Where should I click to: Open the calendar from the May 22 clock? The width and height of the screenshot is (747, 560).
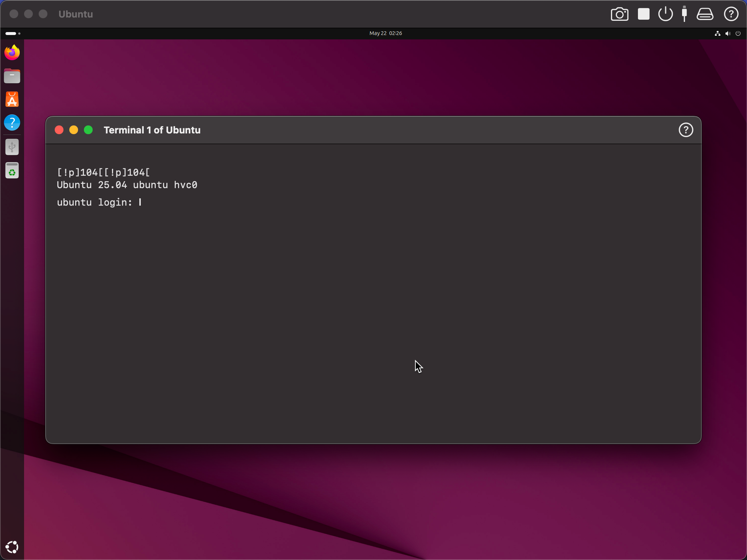[386, 33]
